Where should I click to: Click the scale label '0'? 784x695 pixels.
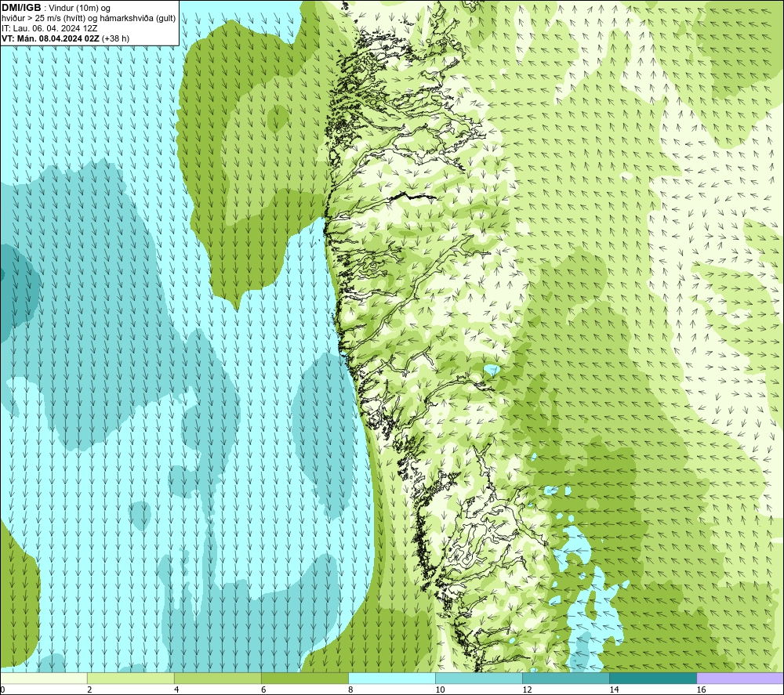coord(2,690)
